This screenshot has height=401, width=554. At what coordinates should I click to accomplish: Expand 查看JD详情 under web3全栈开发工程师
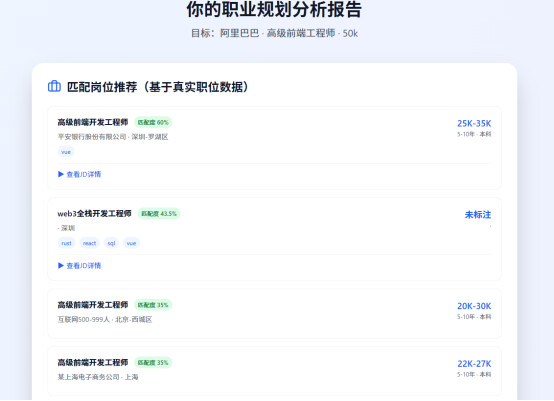point(79,265)
